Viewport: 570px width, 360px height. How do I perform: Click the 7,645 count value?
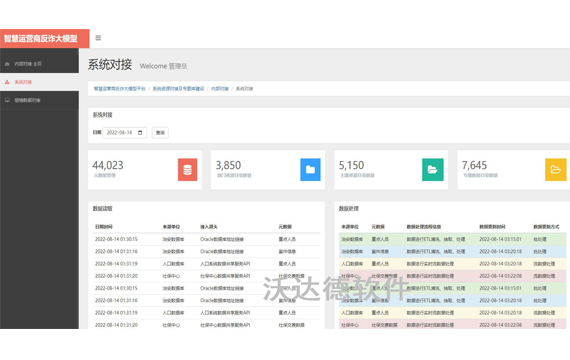tap(474, 165)
